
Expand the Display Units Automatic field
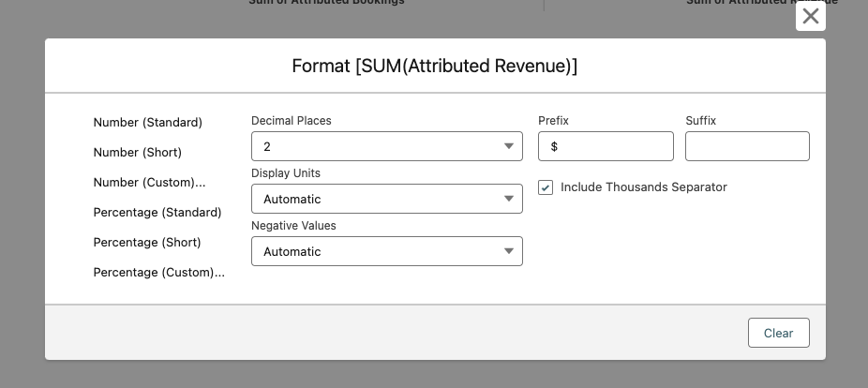pyautogui.click(x=375, y=199)
